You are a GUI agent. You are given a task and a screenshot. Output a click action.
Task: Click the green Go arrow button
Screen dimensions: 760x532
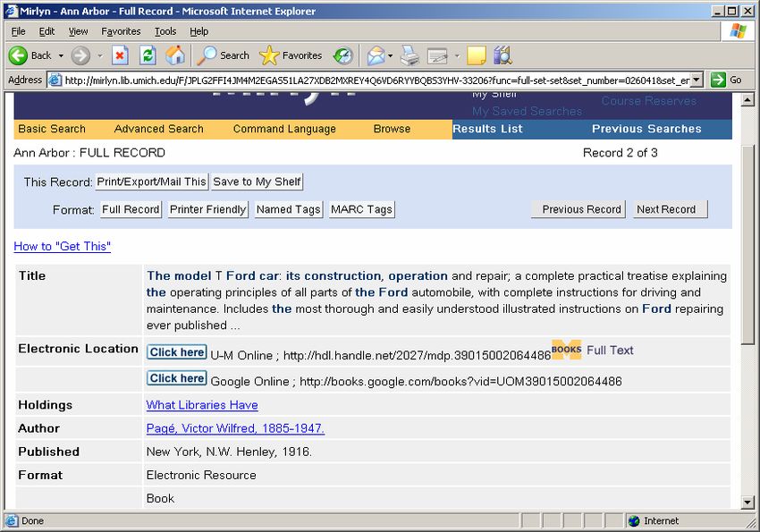pos(718,80)
